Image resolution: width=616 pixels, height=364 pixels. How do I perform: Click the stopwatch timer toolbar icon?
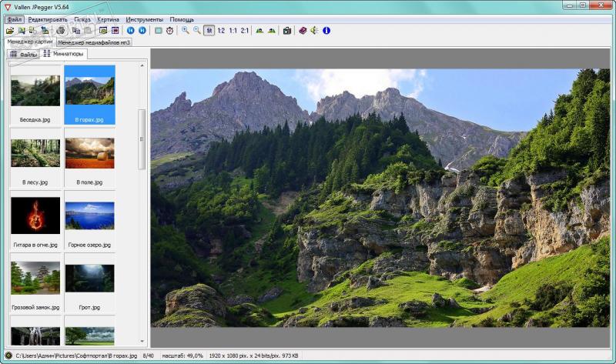click(x=169, y=31)
